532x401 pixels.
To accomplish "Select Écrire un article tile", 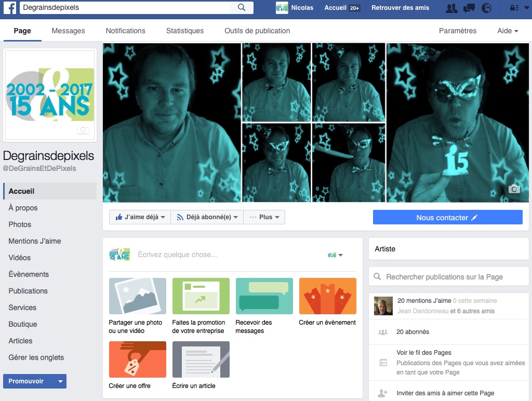I will pos(201,365).
